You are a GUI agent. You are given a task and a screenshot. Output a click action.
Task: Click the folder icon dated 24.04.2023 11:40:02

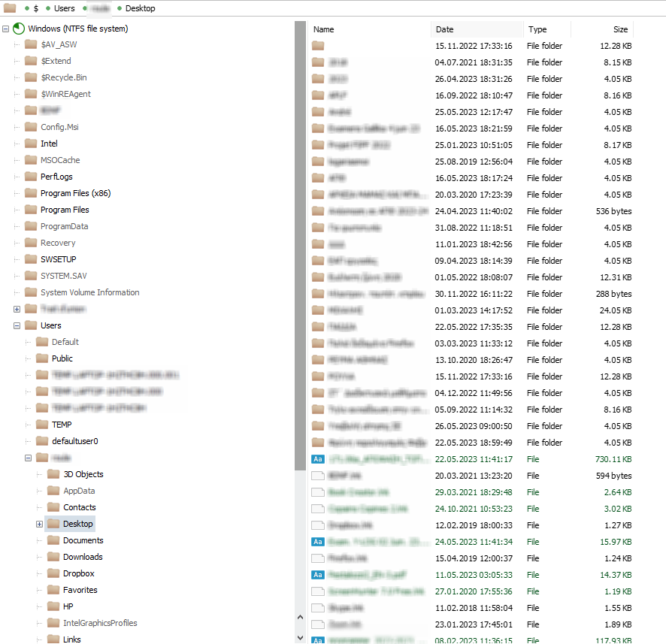[x=318, y=211]
